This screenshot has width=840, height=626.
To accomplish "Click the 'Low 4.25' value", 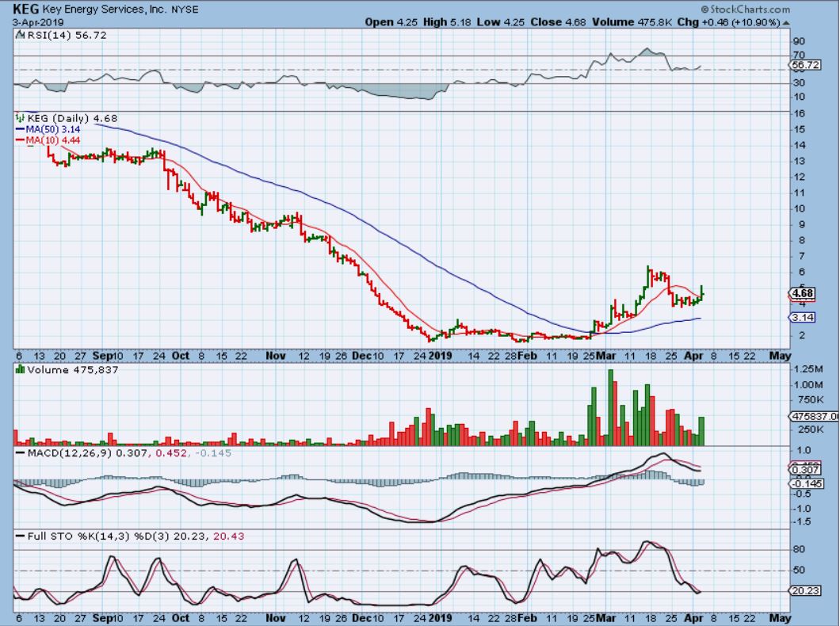I will (x=500, y=22).
